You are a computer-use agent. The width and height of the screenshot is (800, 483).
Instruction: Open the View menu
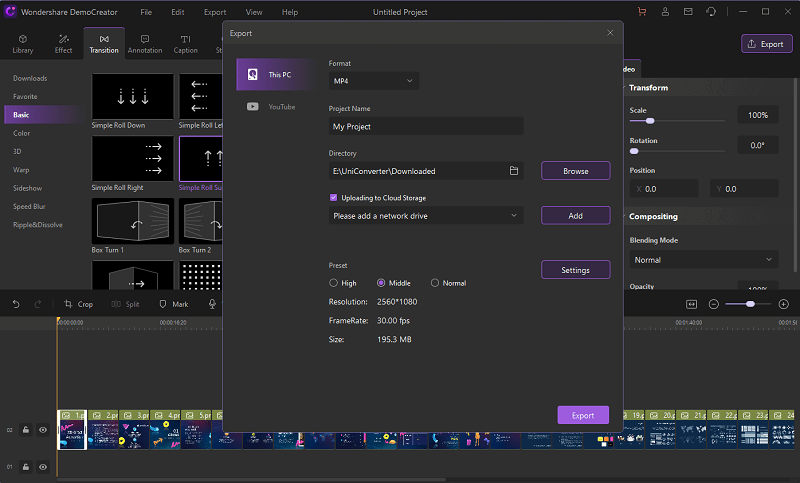click(254, 12)
